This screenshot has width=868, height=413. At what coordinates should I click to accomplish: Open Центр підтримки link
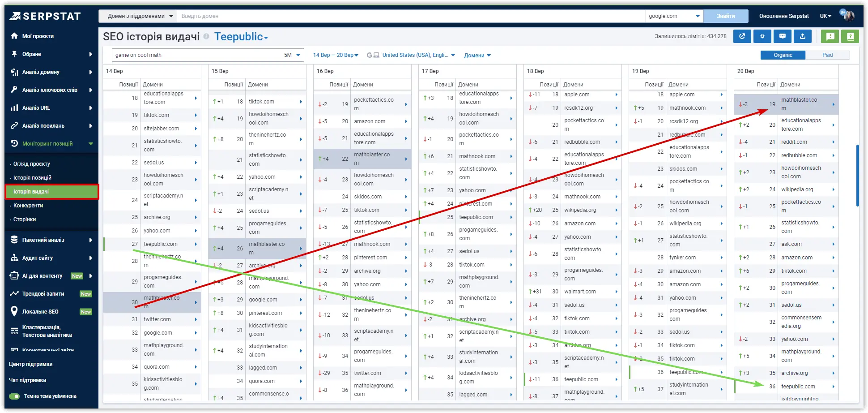coord(31,364)
